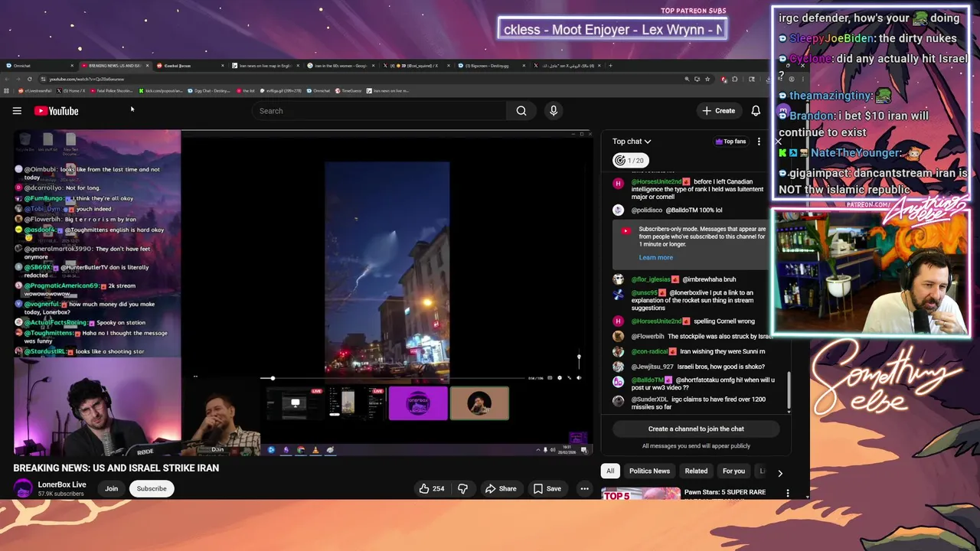Viewport: 980px width, 551px height.
Task: Show more chips with right arrow
Action: (x=779, y=473)
